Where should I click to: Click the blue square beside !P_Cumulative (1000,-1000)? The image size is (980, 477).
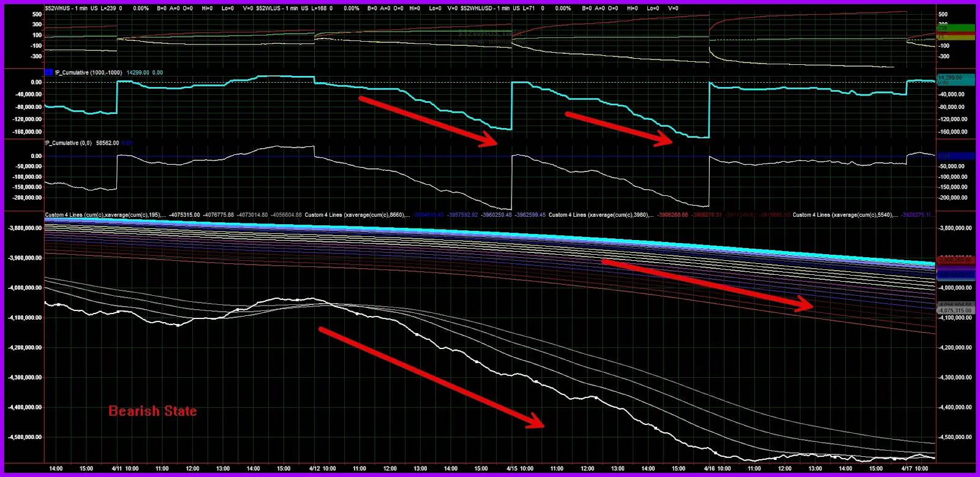coord(49,72)
